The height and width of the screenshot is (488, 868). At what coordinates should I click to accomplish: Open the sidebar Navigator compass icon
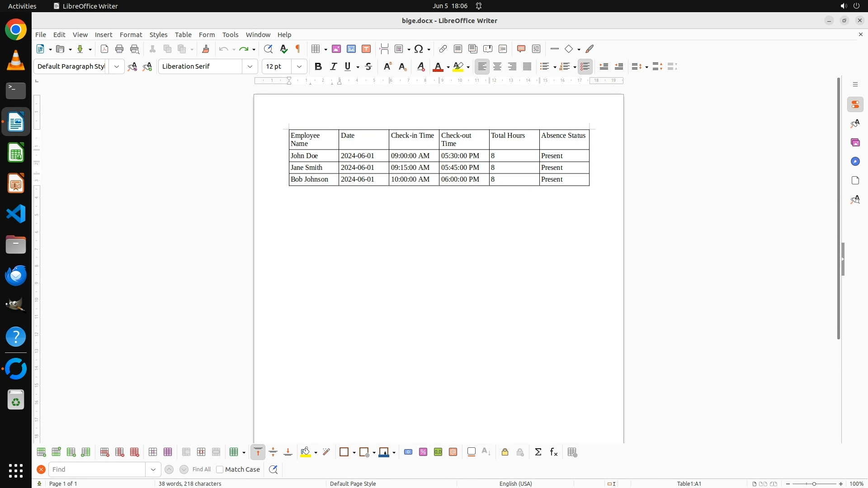point(855,162)
